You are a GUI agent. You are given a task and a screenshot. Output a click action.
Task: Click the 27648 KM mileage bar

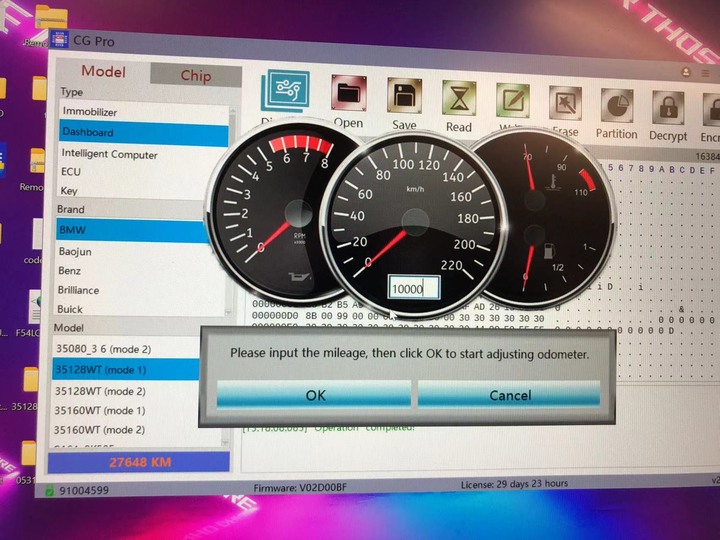[139, 462]
